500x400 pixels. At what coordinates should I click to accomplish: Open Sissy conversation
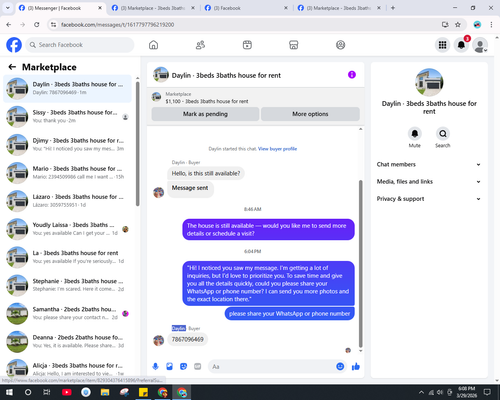click(67, 116)
